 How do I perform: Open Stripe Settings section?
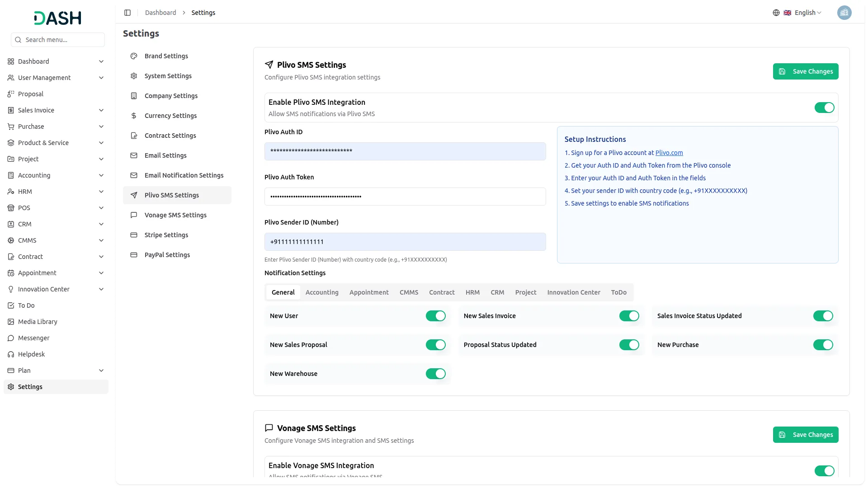pyautogui.click(x=177, y=235)
